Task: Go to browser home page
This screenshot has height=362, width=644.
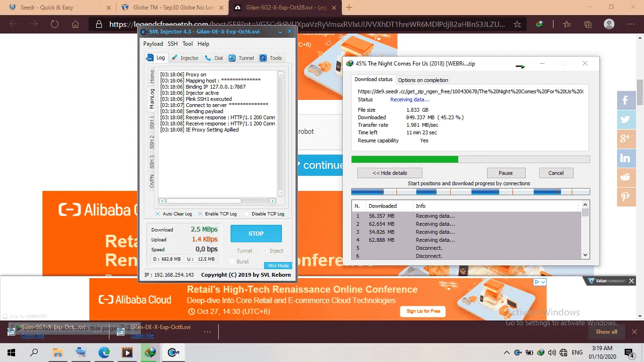Action: coord(75,24)
